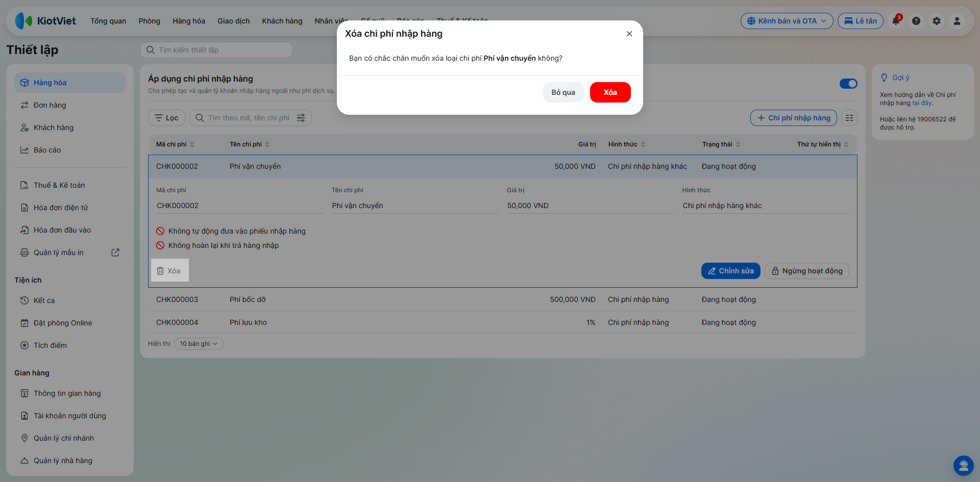Open the top Hàng hóa menu
The image size is (980, 482).
click(189, 21)
